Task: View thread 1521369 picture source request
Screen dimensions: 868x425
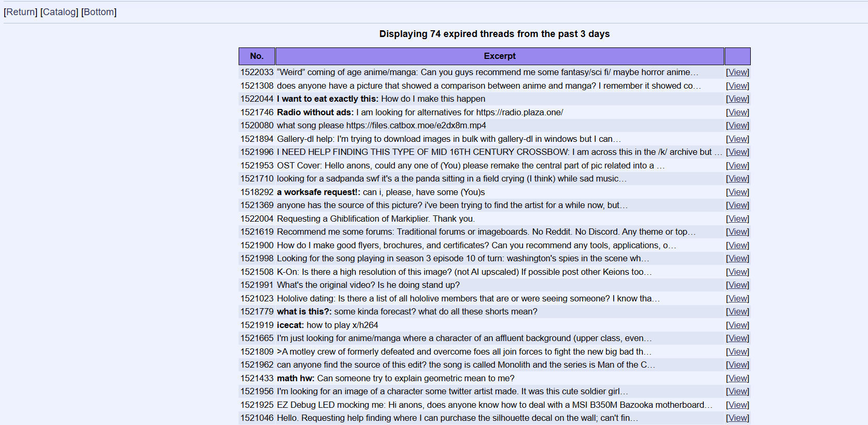Action: coord(738,205)
